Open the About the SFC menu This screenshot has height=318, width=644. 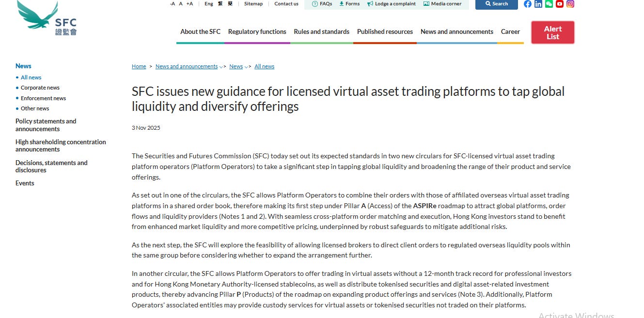click(200, 31)
